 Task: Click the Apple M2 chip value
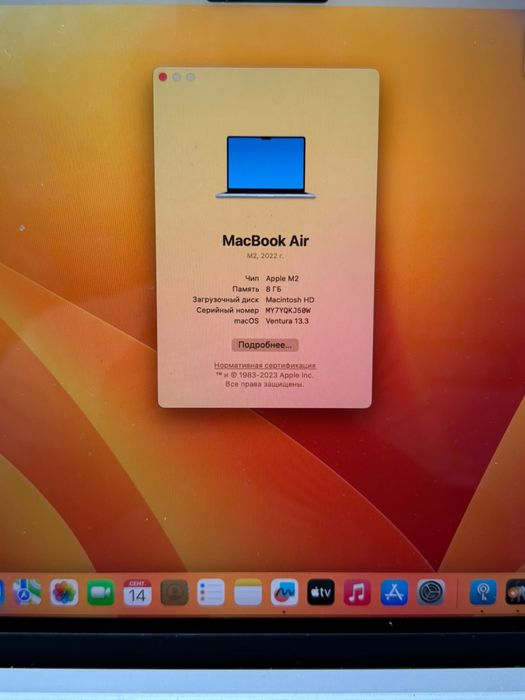pyautogui.click(x=282, y=278)
